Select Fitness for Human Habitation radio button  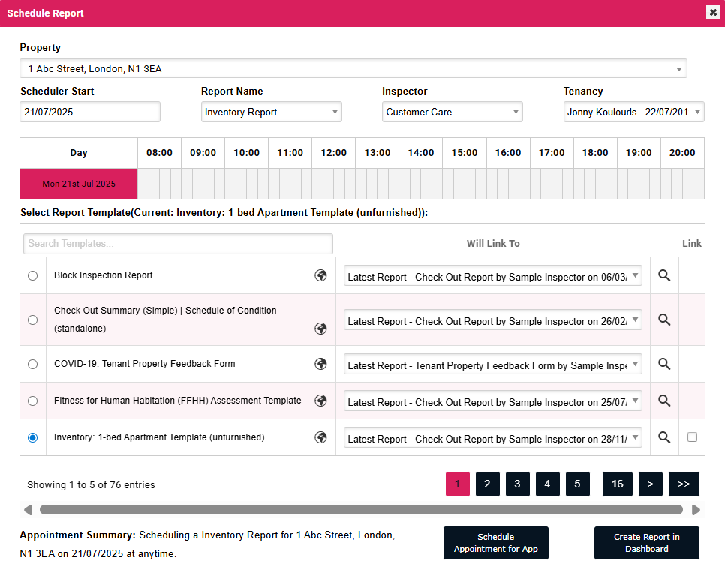pyautogui.click(x=32, y=400)
